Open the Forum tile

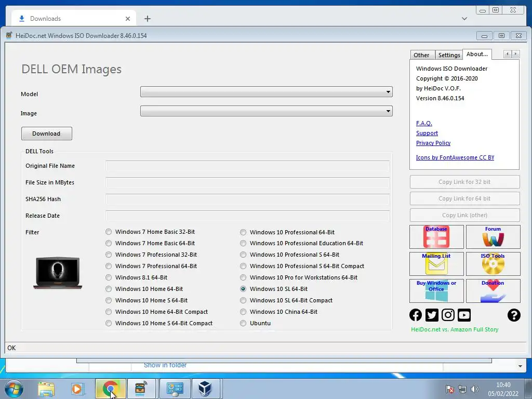pyautogui.click(x=493, y=237)
